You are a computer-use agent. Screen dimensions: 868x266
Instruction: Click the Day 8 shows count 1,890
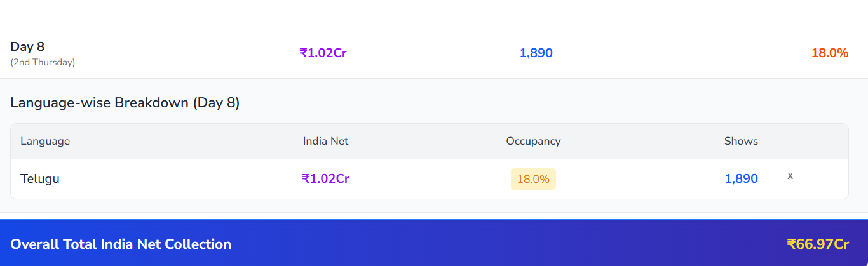click(x=536, y=53)
